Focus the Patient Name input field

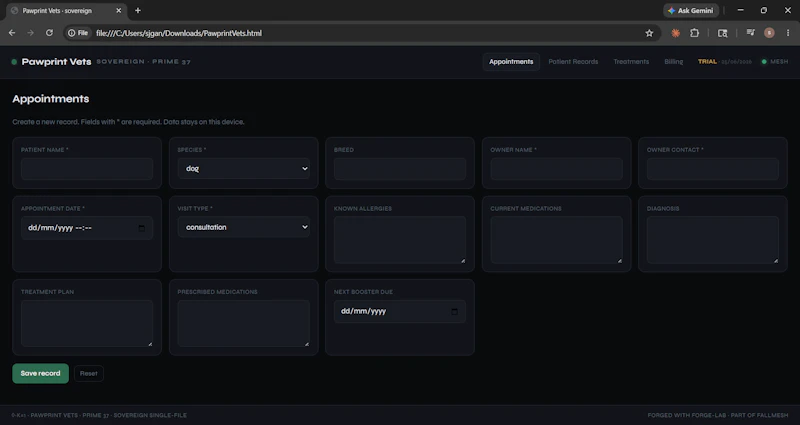[87, 169]
